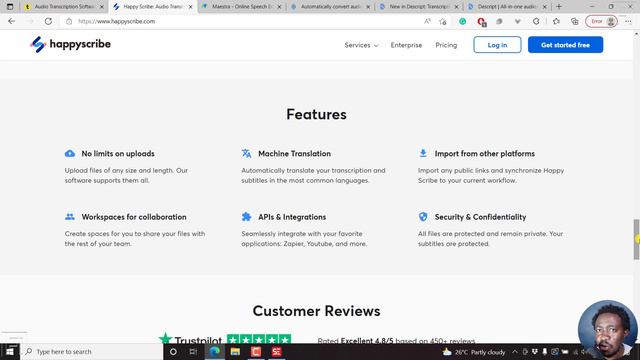Click the Security shield icon
640x360 pixels.
[x=423, y=217]
